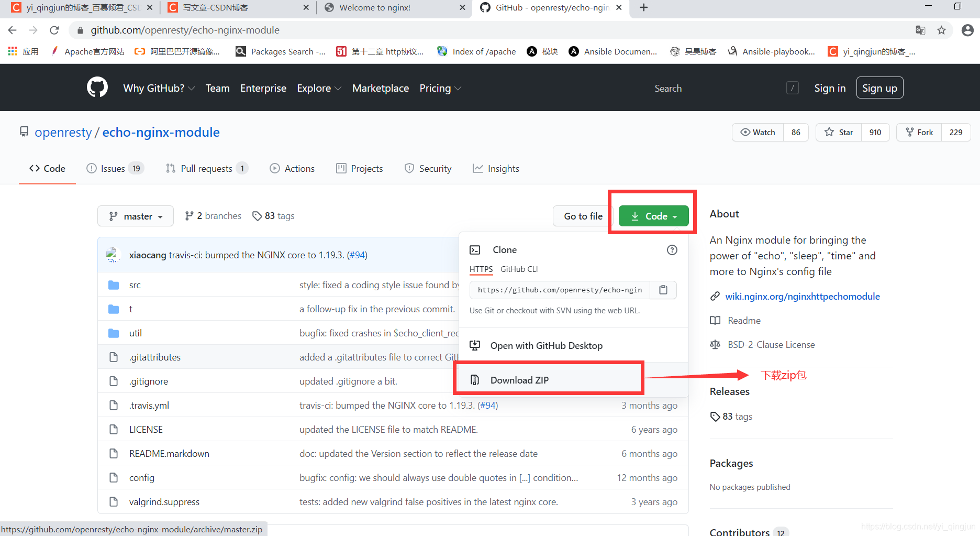Open wiki.nginx.org/nginxhttpechomodule link
Image resolution: width=980 pixels, height=536 pixels.
[x=803, y=296]
